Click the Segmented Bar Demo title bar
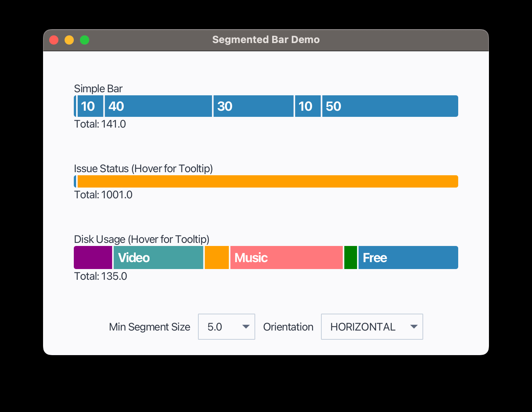The width and height of the screenshot is (532, 412). click(266, 40)
